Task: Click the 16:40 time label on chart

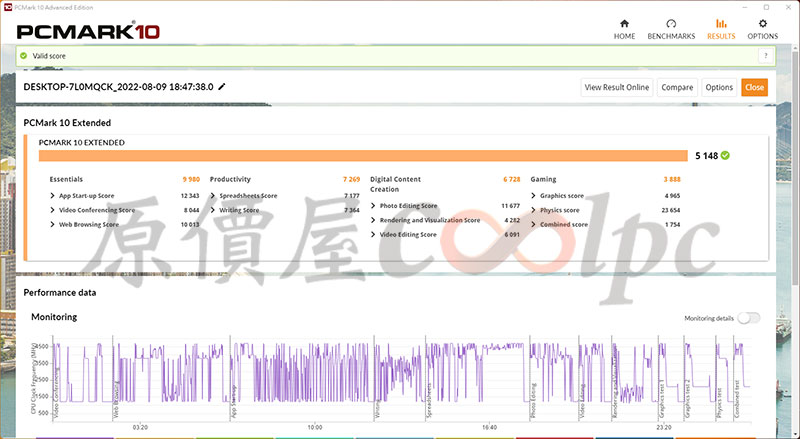Action: pos(489,427)
